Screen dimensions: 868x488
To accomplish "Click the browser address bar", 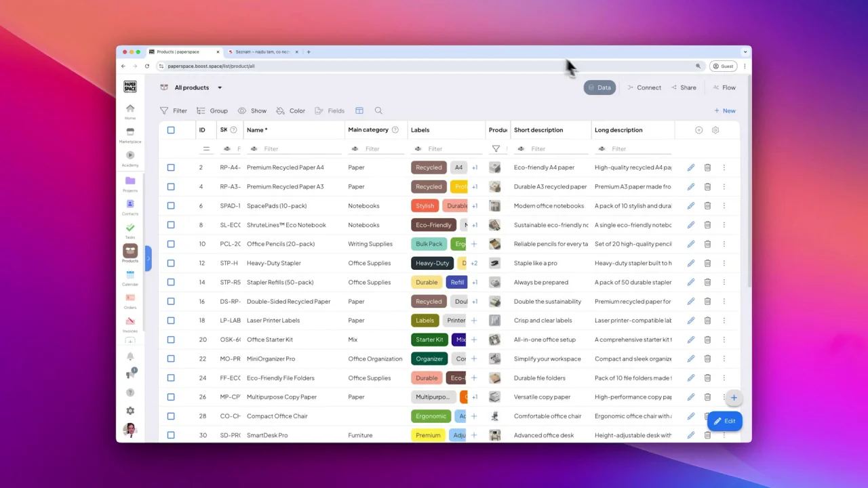I will pyautogui.click(x=429, y=66).
